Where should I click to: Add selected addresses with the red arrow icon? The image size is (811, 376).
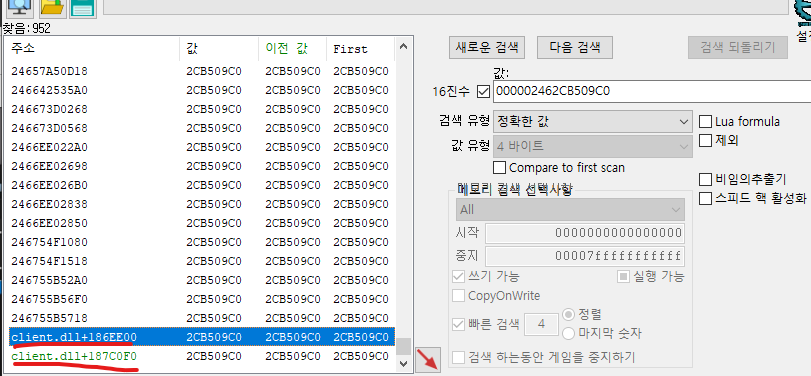[428, 359]
